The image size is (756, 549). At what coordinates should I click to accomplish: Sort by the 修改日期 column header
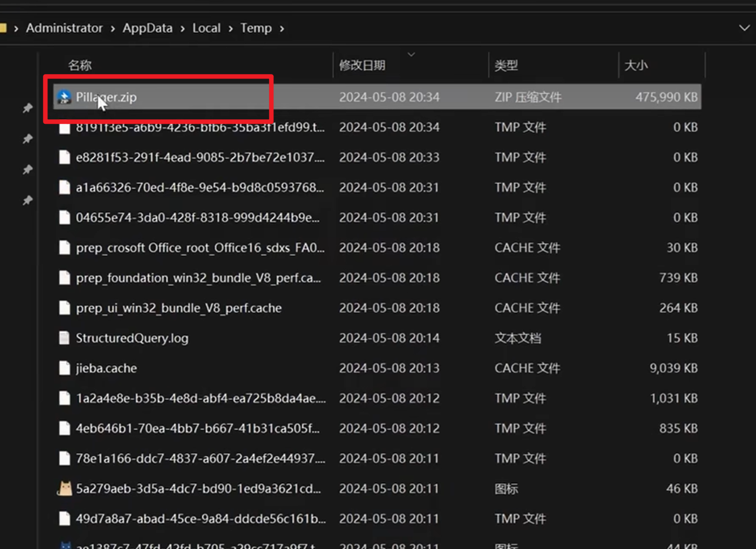(362, 65)
